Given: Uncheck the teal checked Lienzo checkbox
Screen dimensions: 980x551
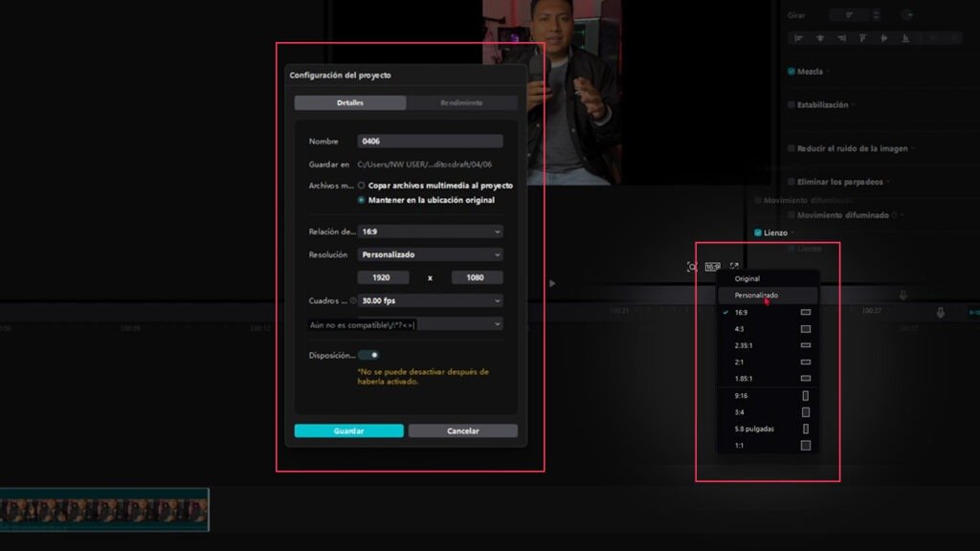Looking at the screenshot, I should pos(758,232).
